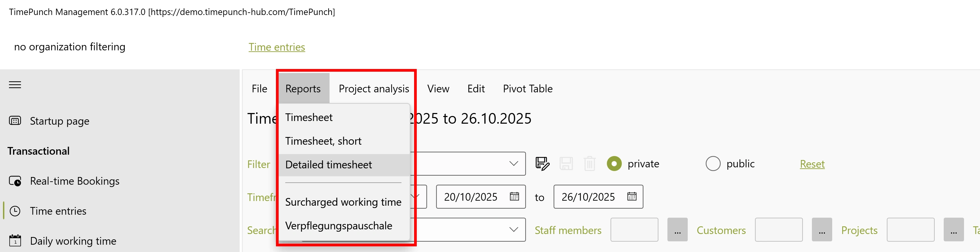Click the Time entries breadcrumb link

[277, 47]
